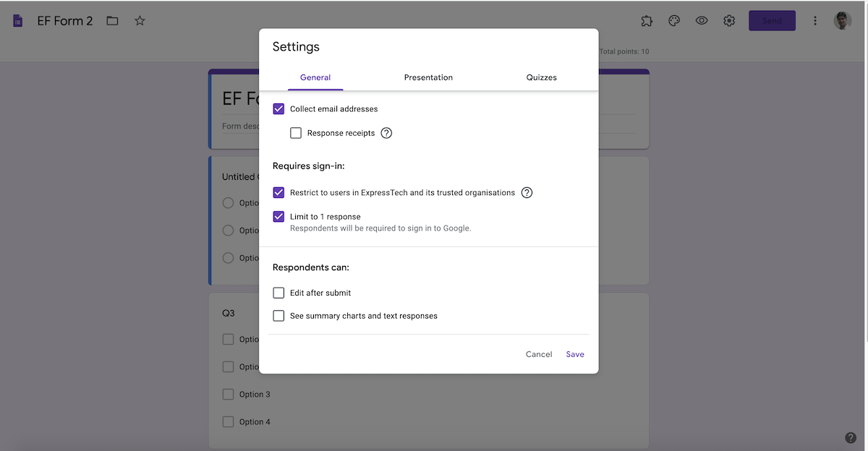Open the add-ons puzzle icon
The image size is (868, 451).
tap(646, 20)
